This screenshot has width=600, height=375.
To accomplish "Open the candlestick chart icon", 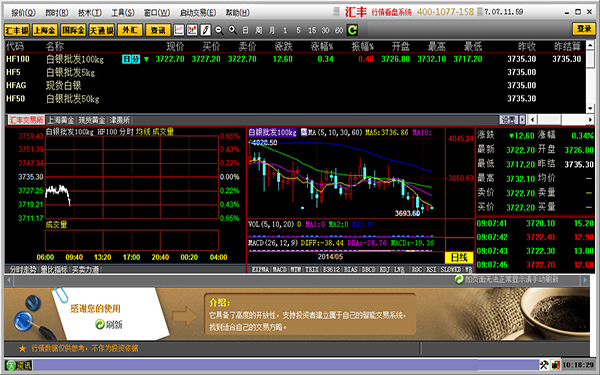I will (192, 30).
